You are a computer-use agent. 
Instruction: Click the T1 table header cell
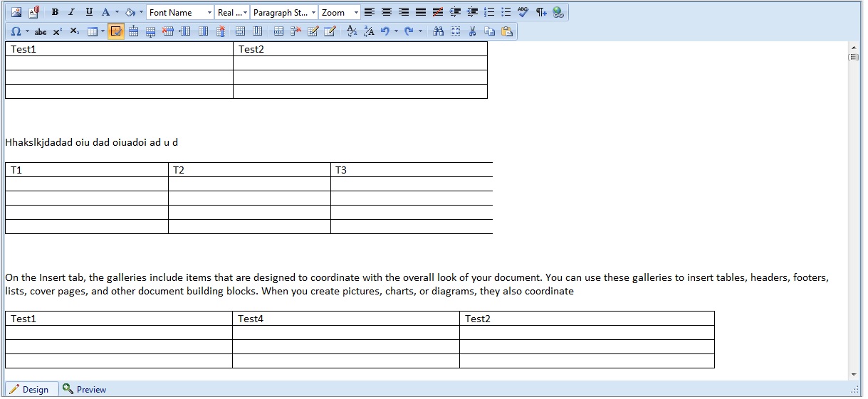(87, 170)
